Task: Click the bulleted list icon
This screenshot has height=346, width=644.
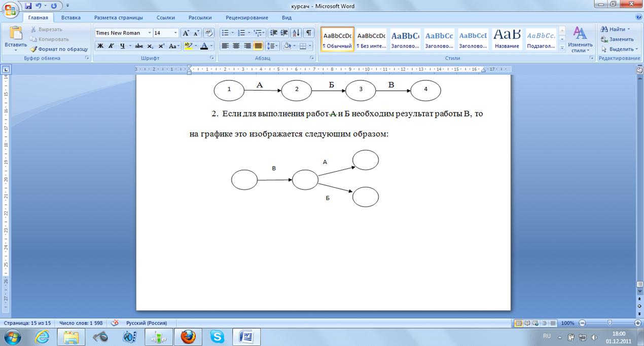Action: (x=226, y=33)
